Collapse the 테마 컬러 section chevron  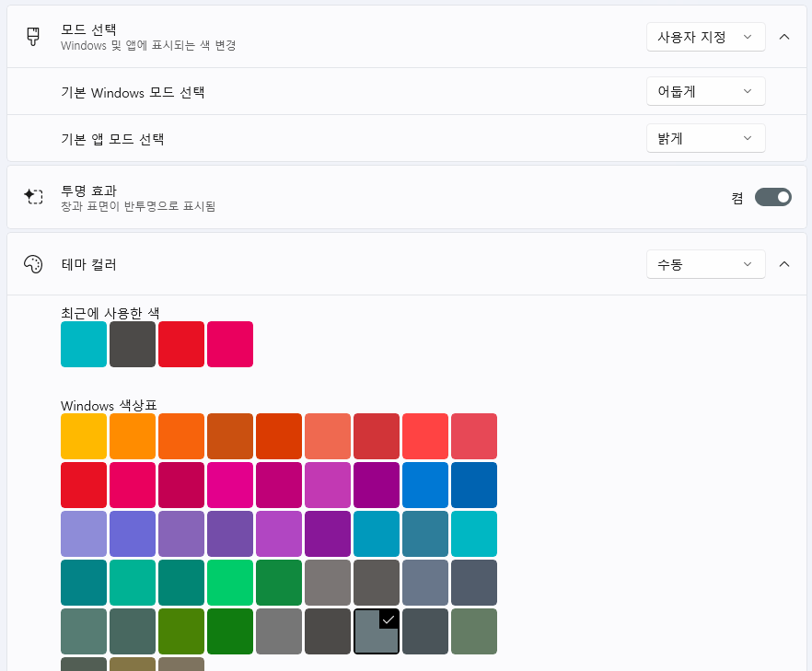click(784, 264)
